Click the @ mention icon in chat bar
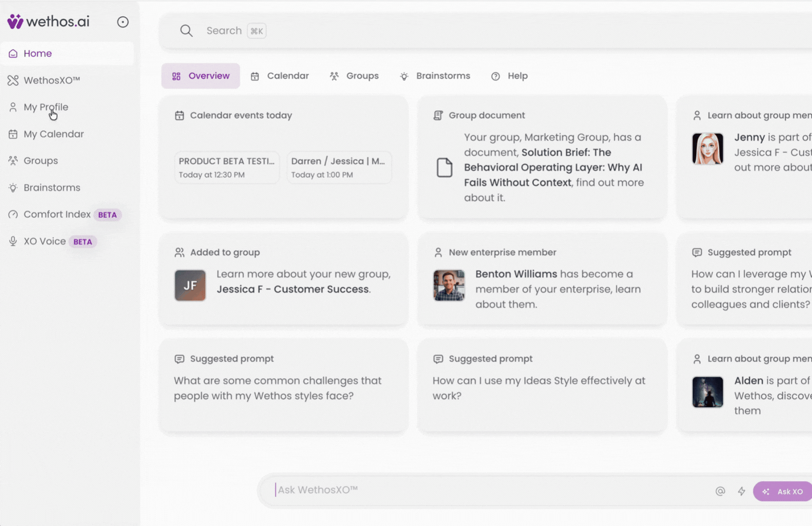Image resolution: width=812 pixels, height=526 pixels. click(x=720, y=491)
